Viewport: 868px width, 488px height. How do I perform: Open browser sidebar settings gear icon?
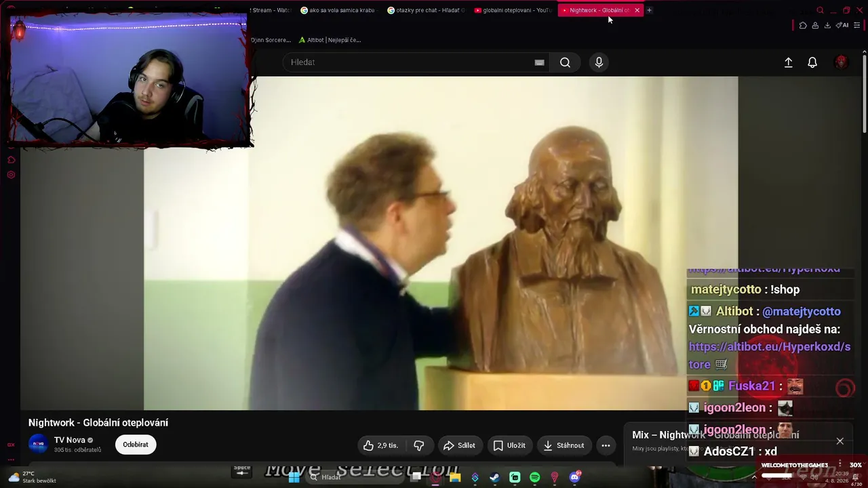[x=11, y=175]
